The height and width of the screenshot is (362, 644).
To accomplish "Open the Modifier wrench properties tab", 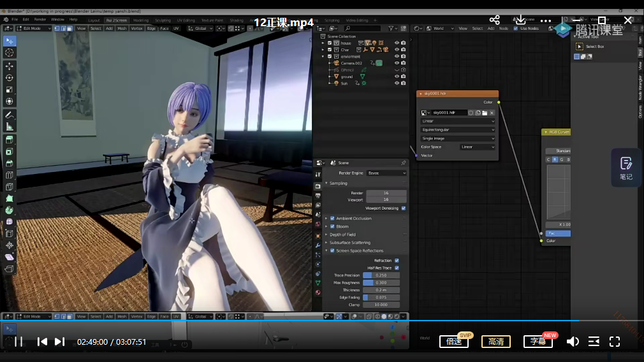I will pos(318,245).
